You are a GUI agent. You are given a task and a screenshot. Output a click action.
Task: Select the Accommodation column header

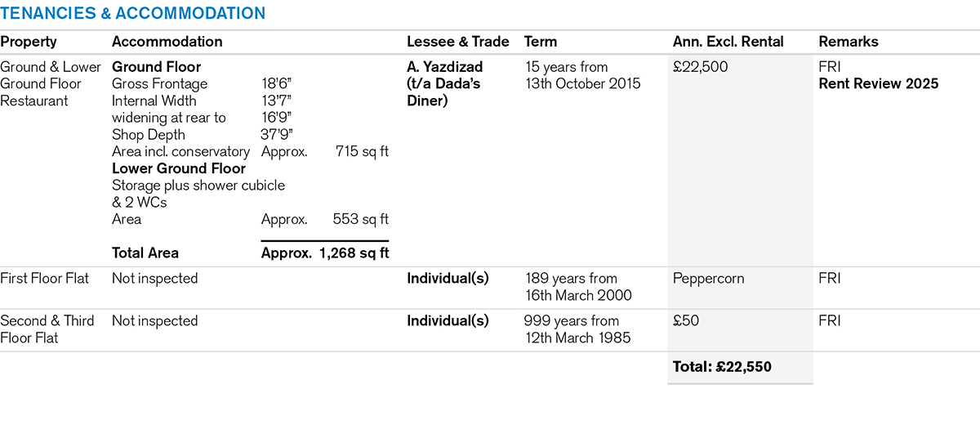167,42
